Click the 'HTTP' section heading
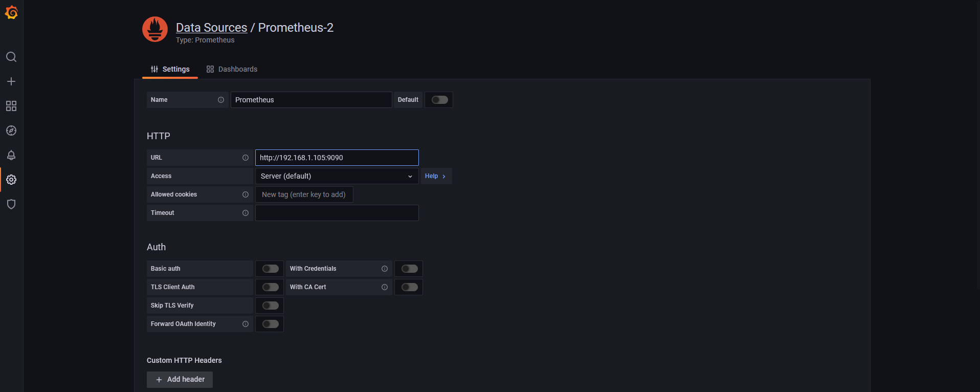Screen dimensions: 980x392 [x=159, y=136]
